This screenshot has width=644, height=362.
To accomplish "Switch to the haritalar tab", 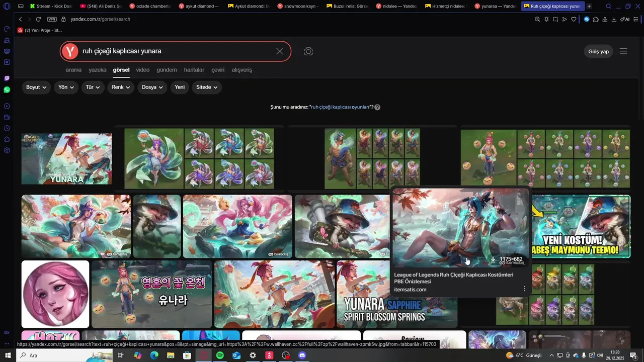I will 194,70.
